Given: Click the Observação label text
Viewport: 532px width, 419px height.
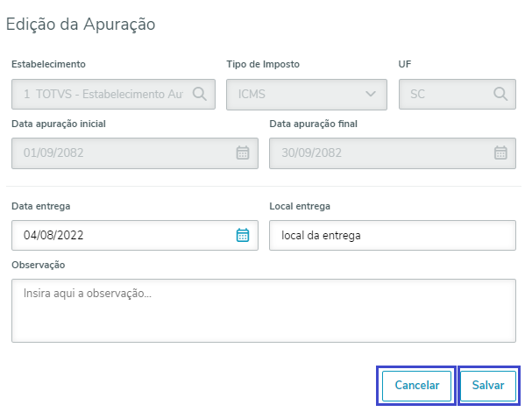Looking at the screenshot, I should [x=39, y=264].
